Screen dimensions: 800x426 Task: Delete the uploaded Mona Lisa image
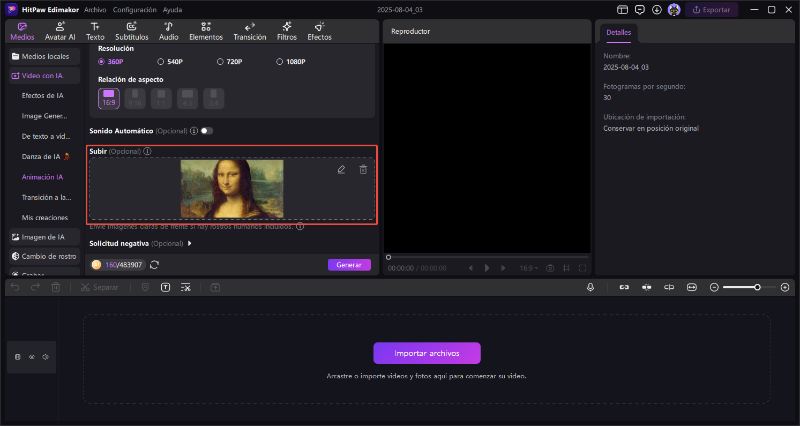pos(363,170)
